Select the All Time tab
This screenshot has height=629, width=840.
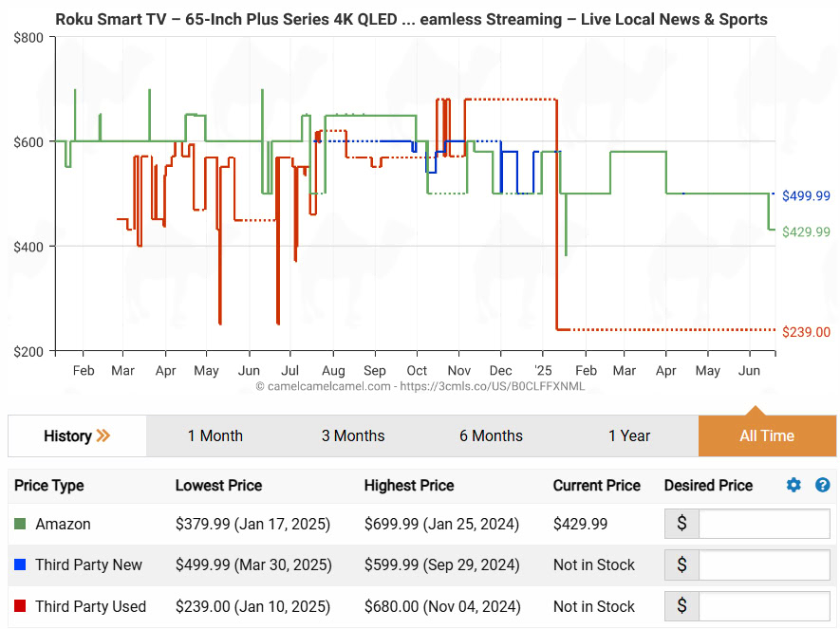[767, 436]
